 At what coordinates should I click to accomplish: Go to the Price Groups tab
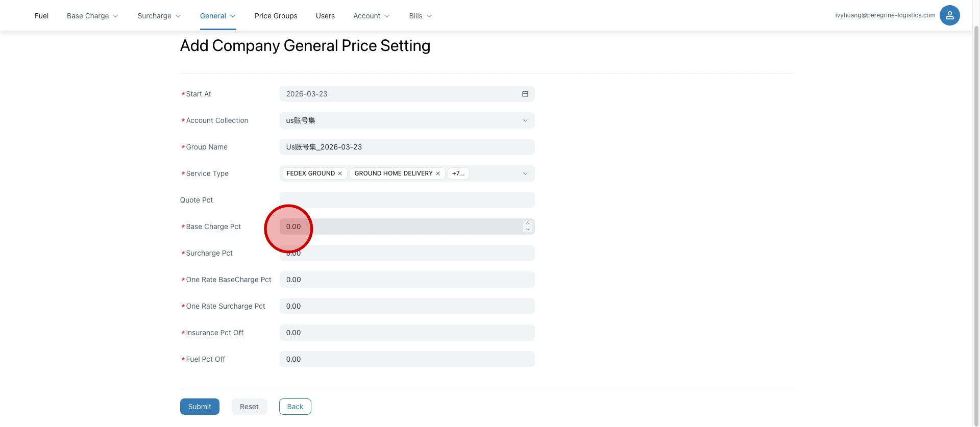pos(276,16)
